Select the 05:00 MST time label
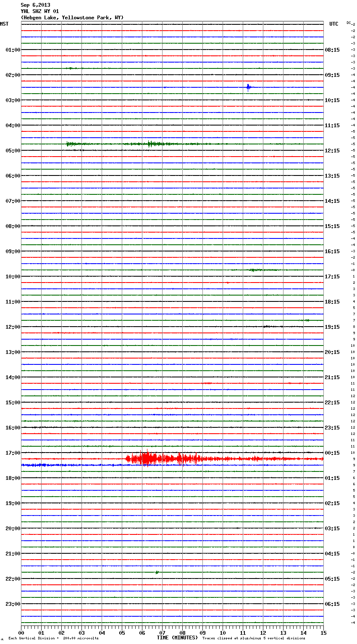The width and height of the screenshot is (357, 644). pos(13,151)
